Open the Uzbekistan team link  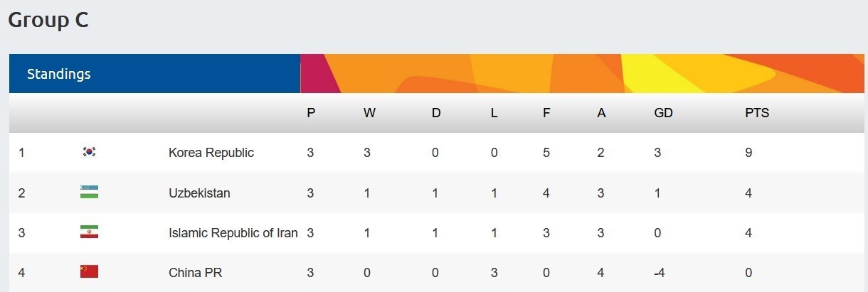pyautogui.click(x=199, y=193)
